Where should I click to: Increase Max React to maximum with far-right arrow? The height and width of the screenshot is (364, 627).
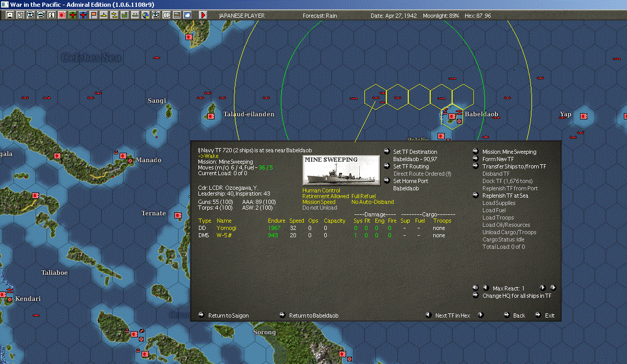click(553, 288)
